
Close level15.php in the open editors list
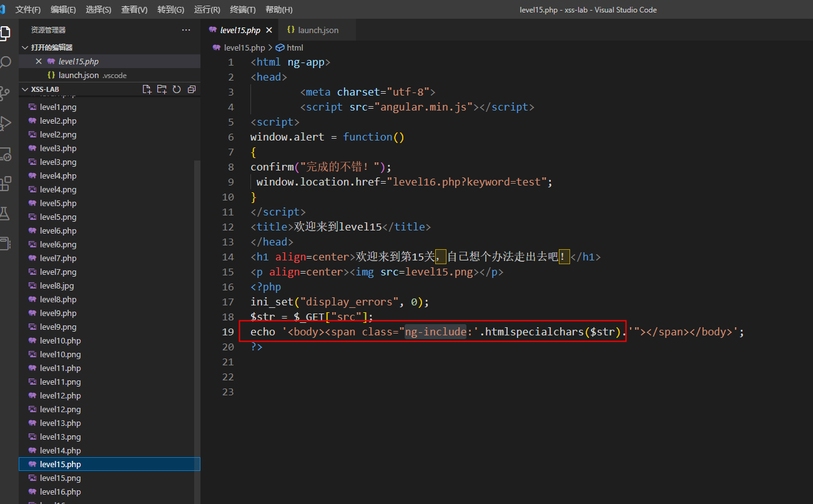click(39, 61)
